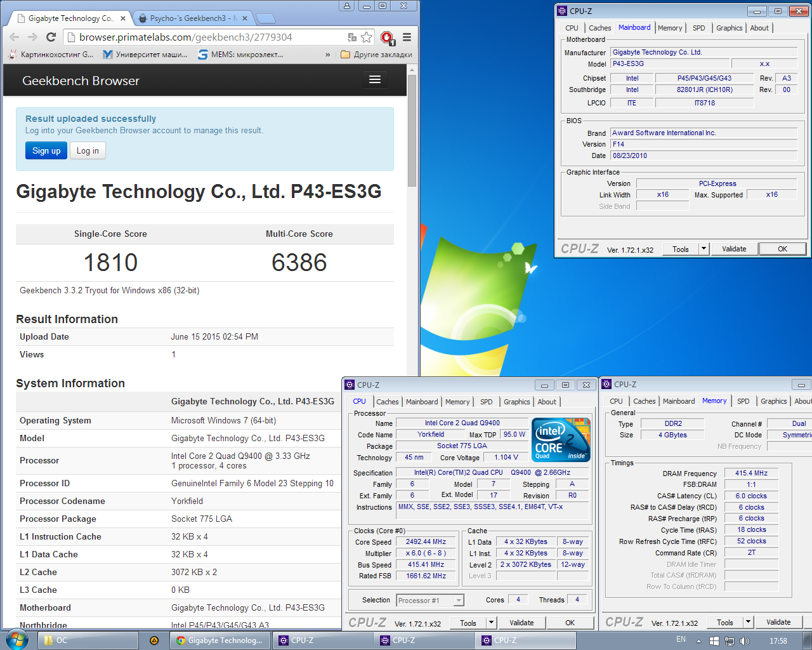The height and width of the screenshot is (650, 812).
Task: Close the Gigabyte Technology Chrome tab
Action: [x=123, y=18]
